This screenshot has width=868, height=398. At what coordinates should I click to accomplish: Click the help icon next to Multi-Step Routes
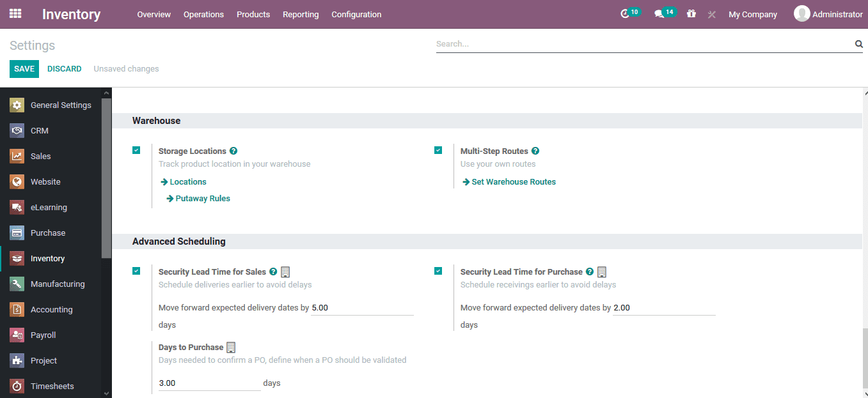click(x=536, y=151)
